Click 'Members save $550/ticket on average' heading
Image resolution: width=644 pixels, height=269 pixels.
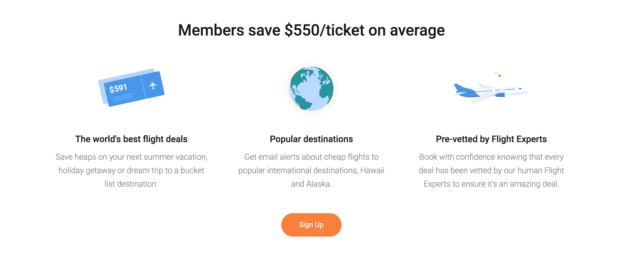pyautogui.click(x=311, y=30)
